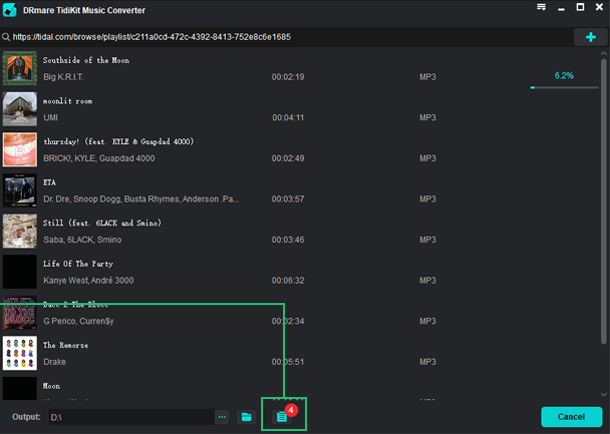Click the vertical scrollbar of track list

pos(603,201)
